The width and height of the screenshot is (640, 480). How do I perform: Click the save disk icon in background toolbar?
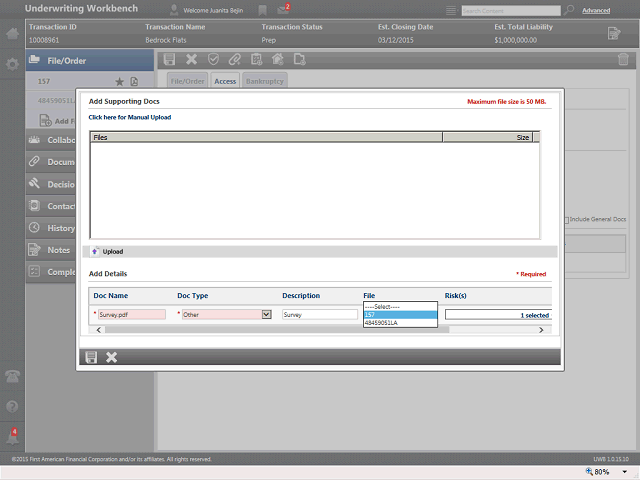coord(169,60)
